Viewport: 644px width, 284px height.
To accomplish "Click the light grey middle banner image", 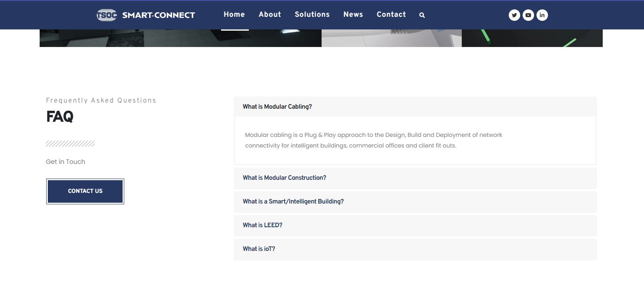I will click(391, 38).
